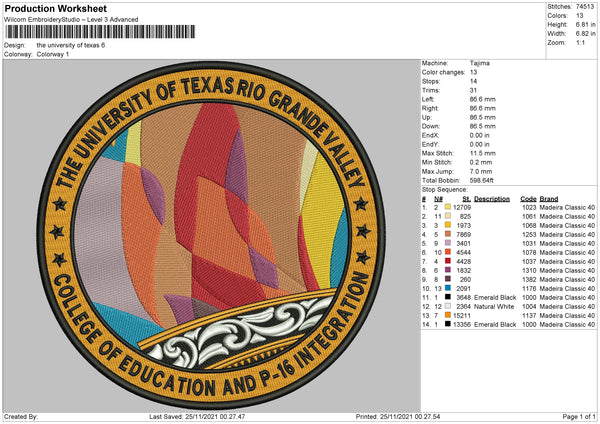Click the 'Last Saved' timestamp in the footer
This screenshot has width=600, height=424.
pyautogui.click(x=197, y=416)
